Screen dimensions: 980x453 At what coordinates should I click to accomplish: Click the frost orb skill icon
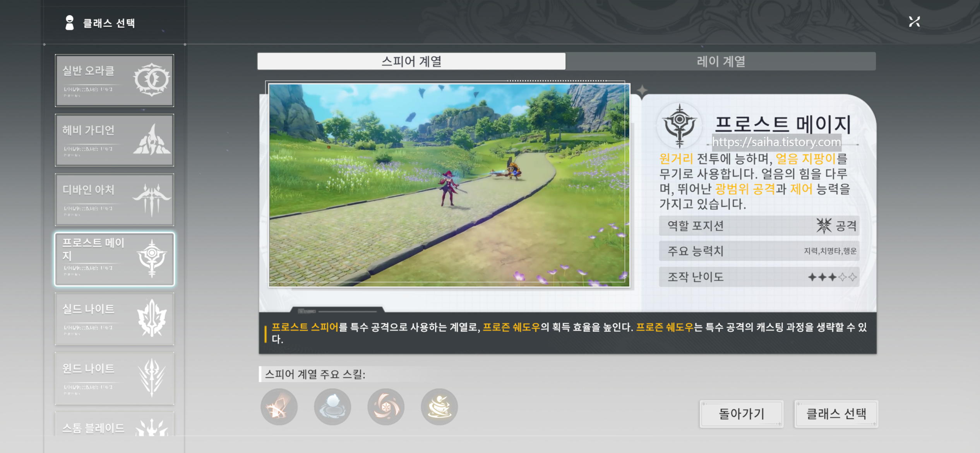click(x=332, y=407)
